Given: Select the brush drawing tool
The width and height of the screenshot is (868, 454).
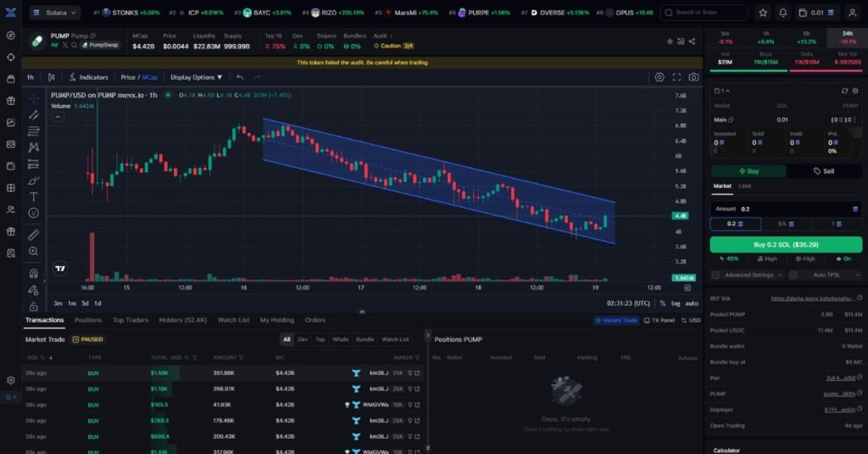Looking at the screenshot, I should pos(34,180).
